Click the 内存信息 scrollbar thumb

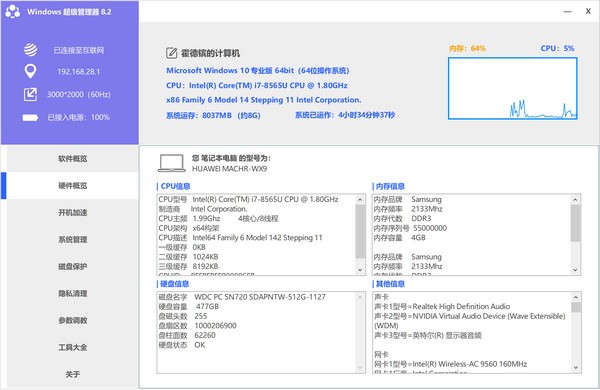click(576, 223)
